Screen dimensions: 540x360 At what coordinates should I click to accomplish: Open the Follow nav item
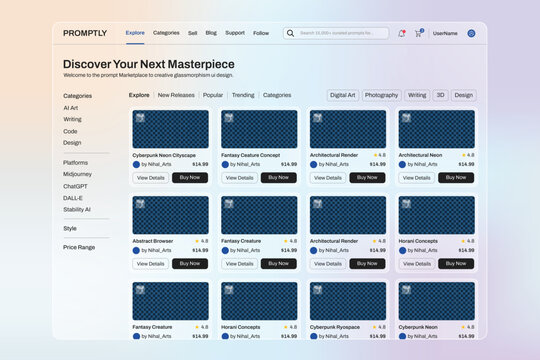[261, 33]
